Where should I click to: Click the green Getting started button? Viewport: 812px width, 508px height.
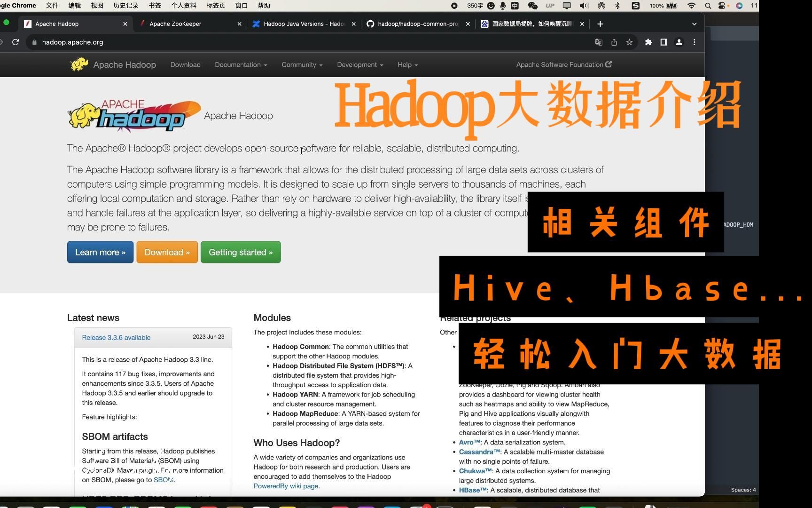tap(241, 252)
